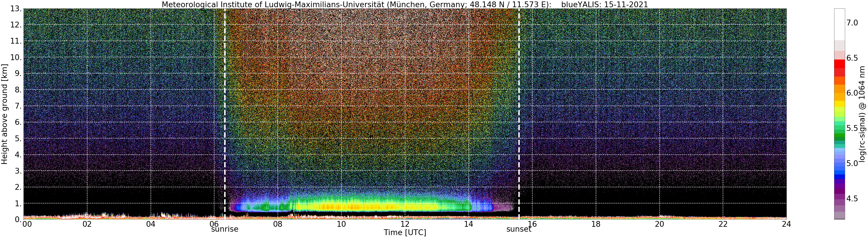This screenshot has width=868, height=238.
Task: Click the dashed sunrise line on the plot
Action: tap(225, 114)
